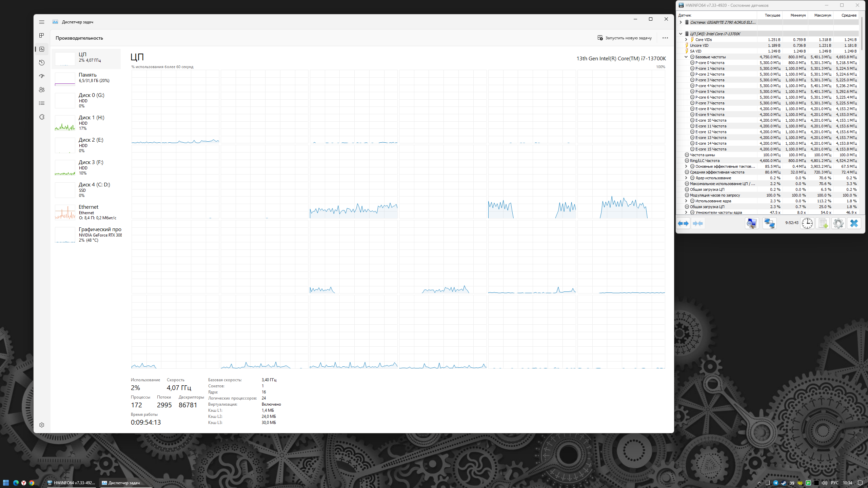Open App history in Task Manager sidebar
Screen dimensions: 868x488
(x=42, y=63)
